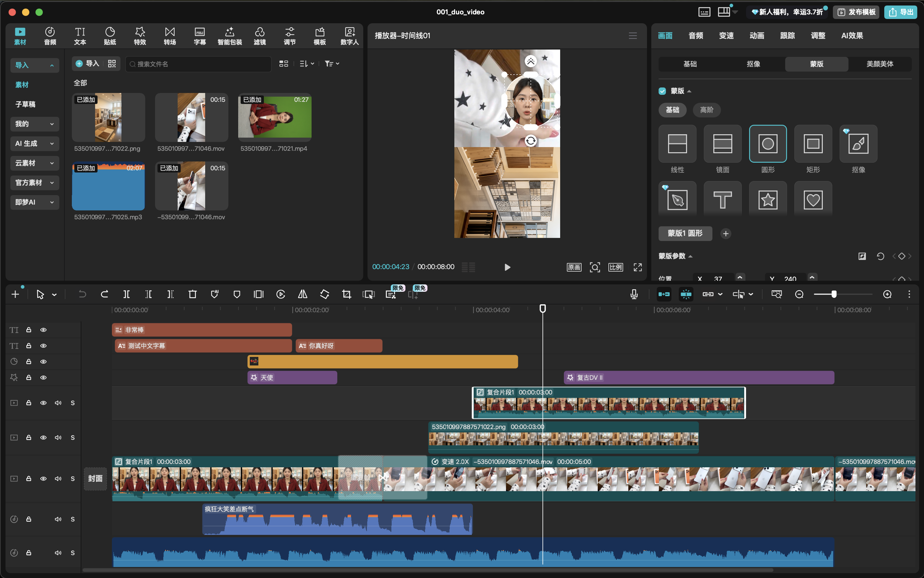Open the media filter dropdown
The width and height of the screenshot is (924, 578).
point(332,64)
